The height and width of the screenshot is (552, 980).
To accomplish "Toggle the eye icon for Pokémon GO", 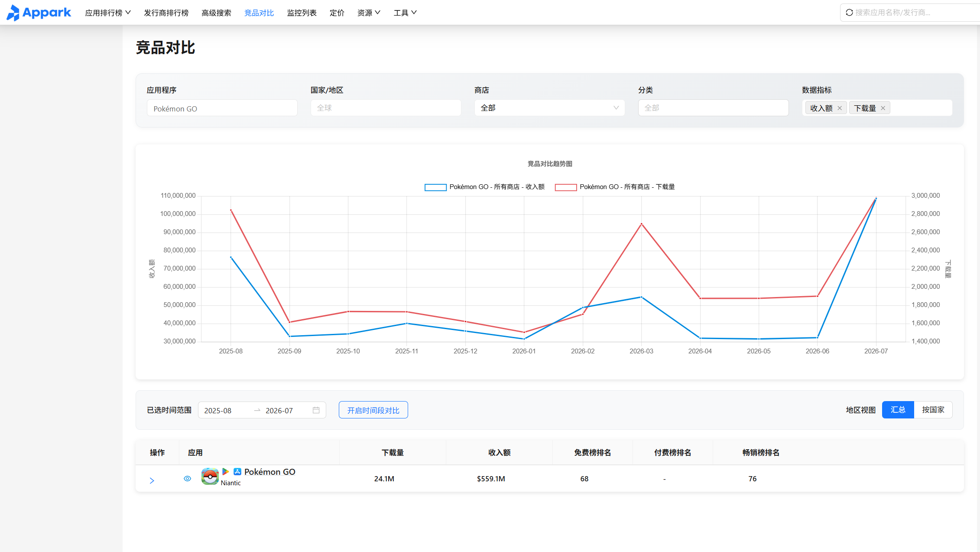I will pyautogui.click(x=187, y=479).
